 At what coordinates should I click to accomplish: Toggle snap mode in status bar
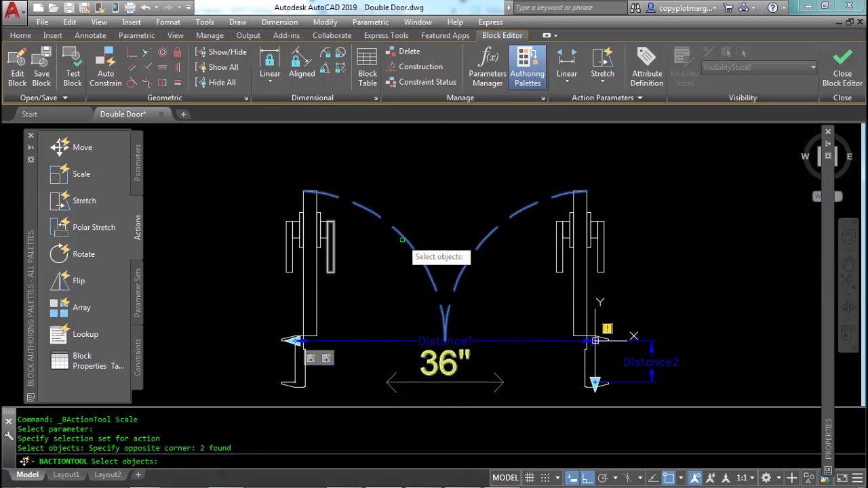(545, 477)
